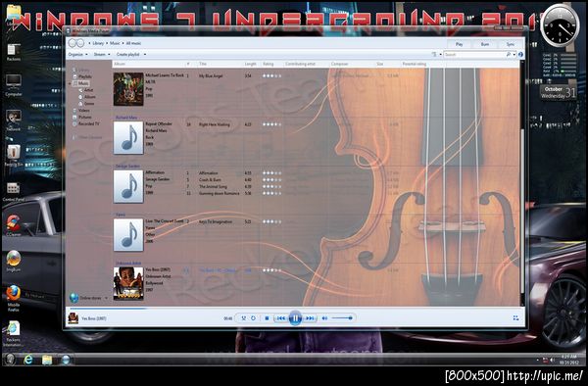Select the song Right Here Waiting

point(214,124)
